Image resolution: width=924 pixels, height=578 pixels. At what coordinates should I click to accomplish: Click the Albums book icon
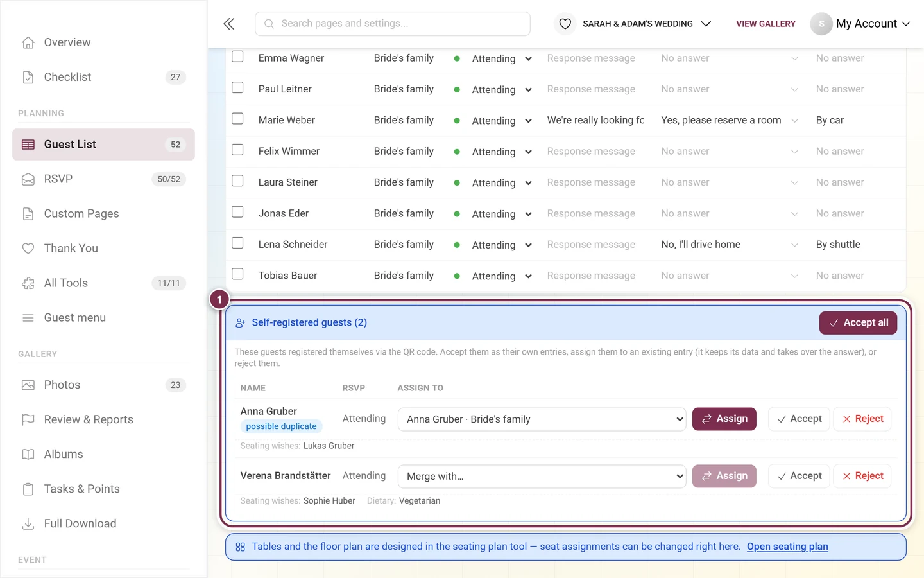(28, 455)
